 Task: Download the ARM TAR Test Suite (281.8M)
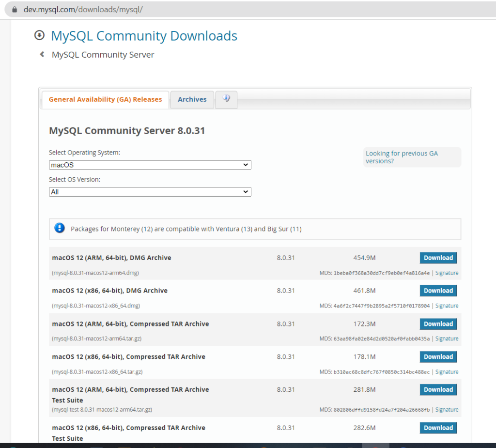[438, 390]
